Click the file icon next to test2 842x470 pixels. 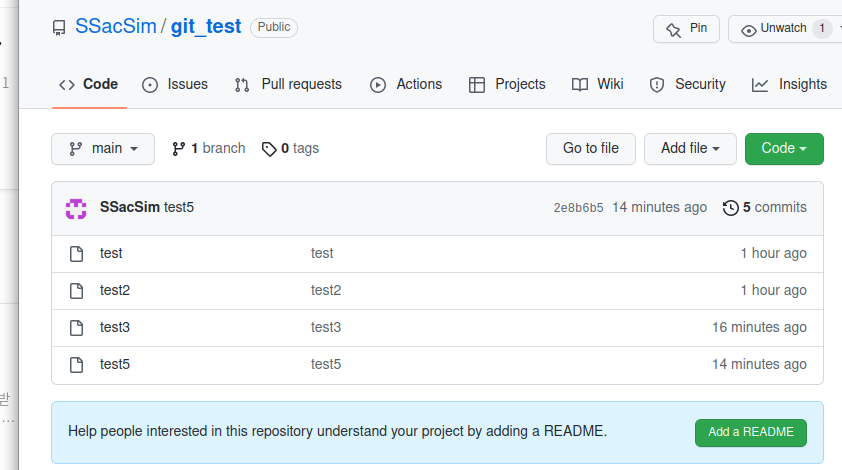[x=76, y=291]
